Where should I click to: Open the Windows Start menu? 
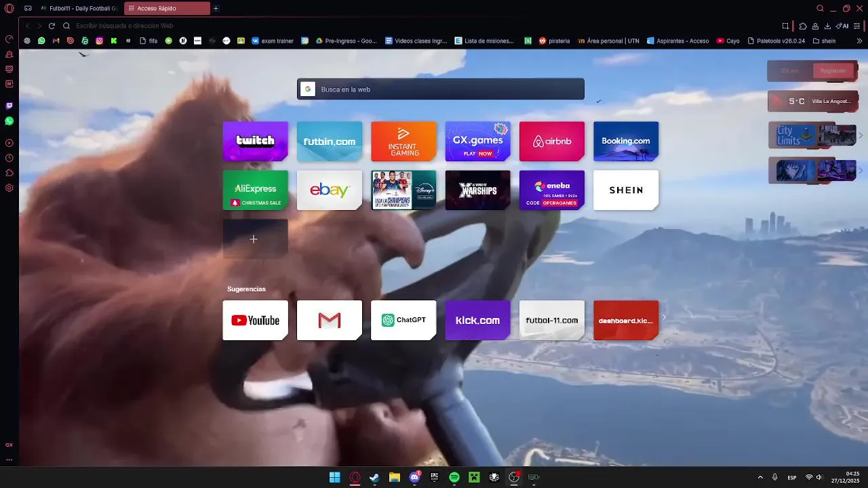click(x=334, y=477)
